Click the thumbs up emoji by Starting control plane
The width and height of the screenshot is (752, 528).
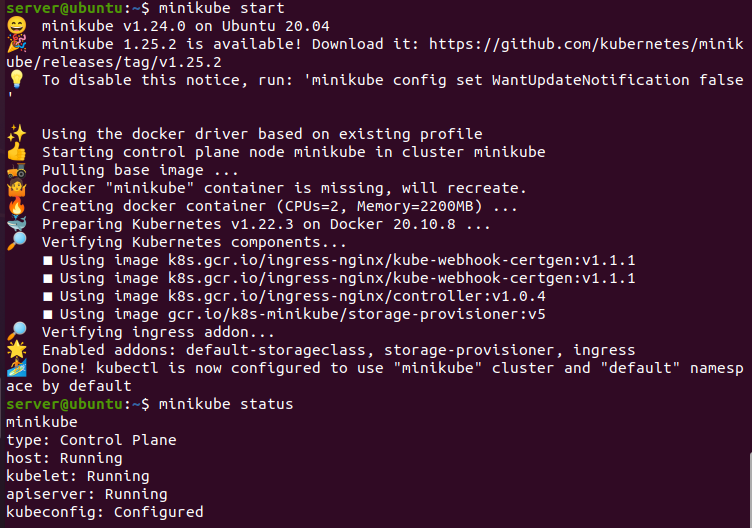point(16,152)
